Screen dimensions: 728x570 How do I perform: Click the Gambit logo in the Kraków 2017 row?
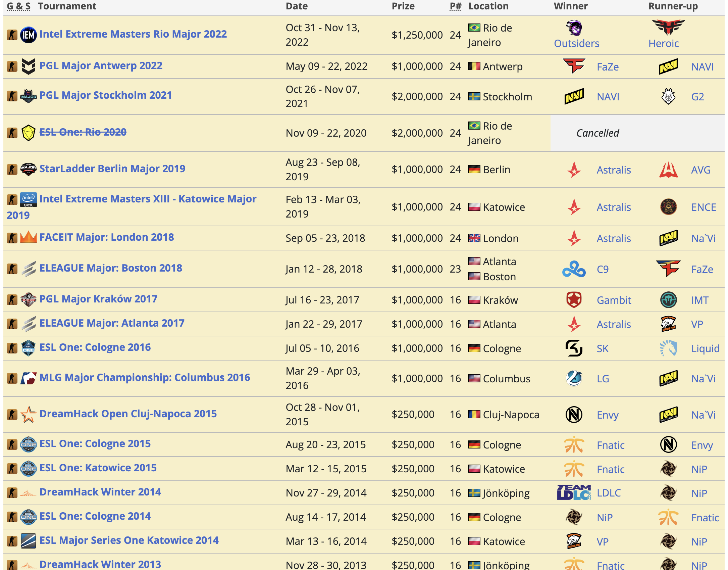tap(574, 300)
